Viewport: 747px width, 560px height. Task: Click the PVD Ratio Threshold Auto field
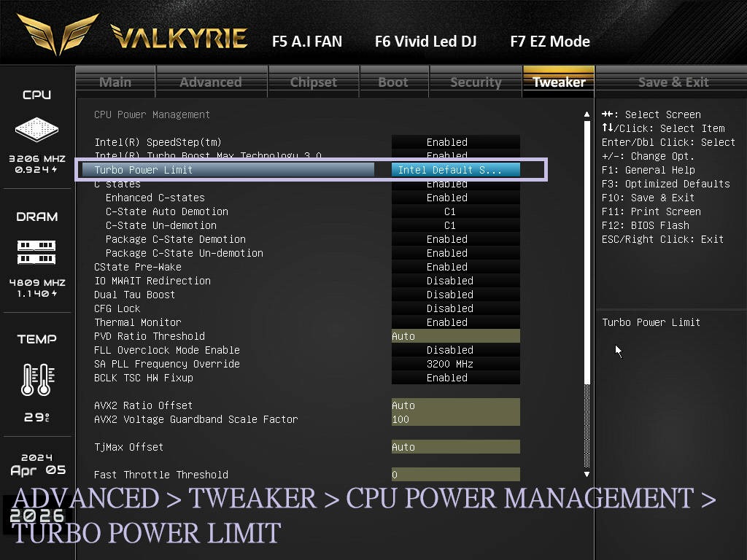(455, 336)
